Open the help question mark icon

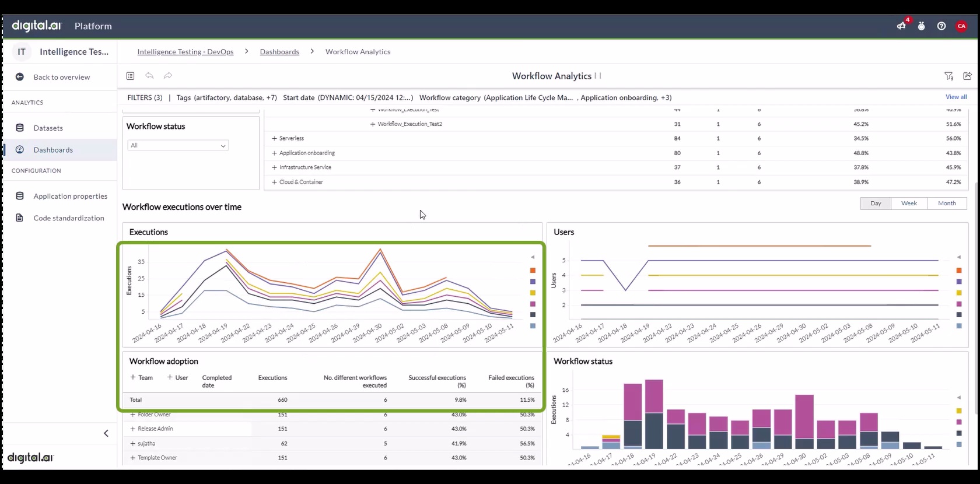point(941,26)
